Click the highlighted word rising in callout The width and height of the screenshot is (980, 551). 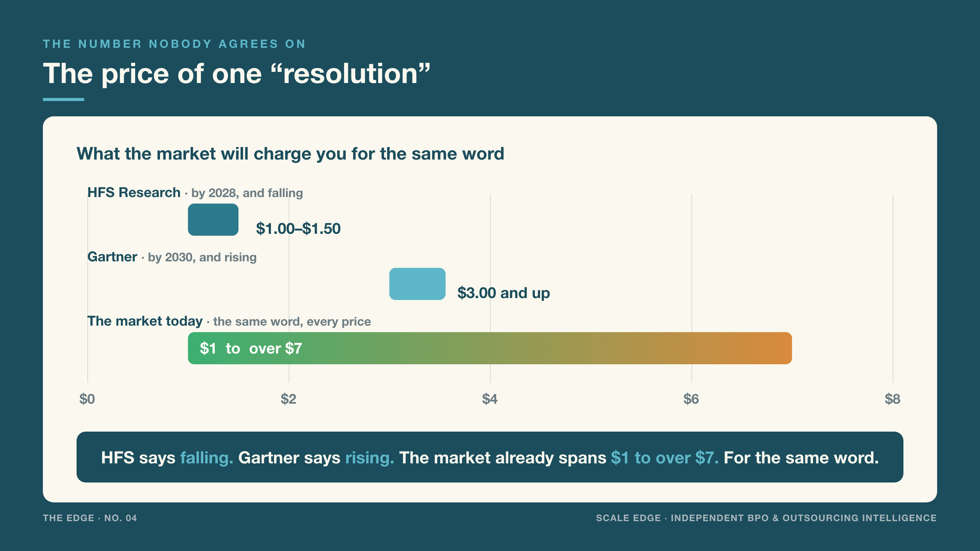(370, 458)
